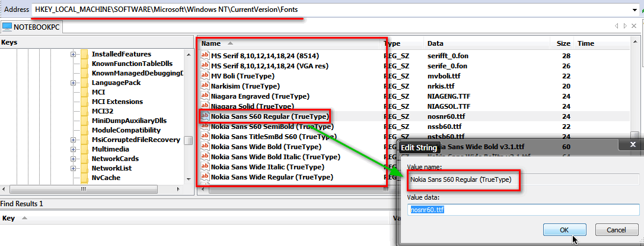Click the Nokia Sans Wide Bold Italic icon
Viewport: 644px width, 246px height.
(205, 157)
